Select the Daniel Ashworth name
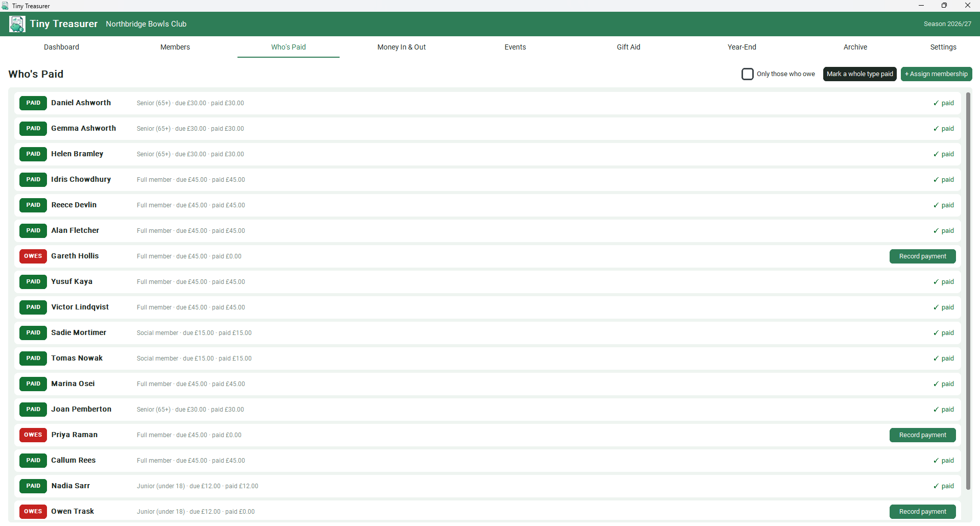The image size is (980, 526). 81,103
